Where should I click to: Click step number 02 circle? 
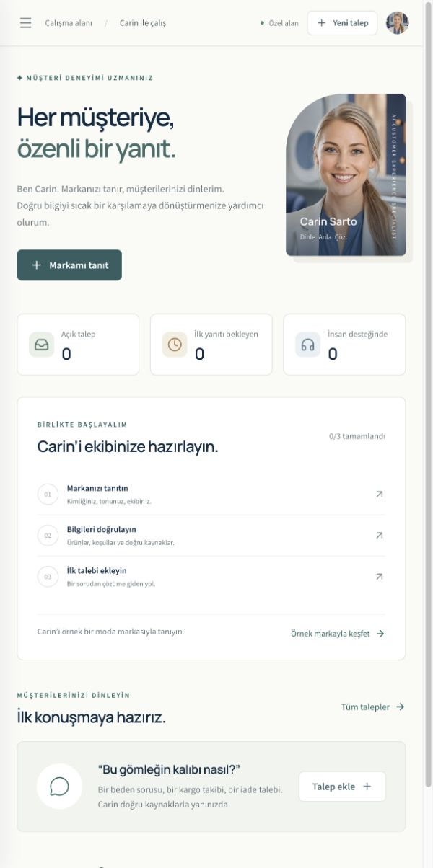pos(48,536)
